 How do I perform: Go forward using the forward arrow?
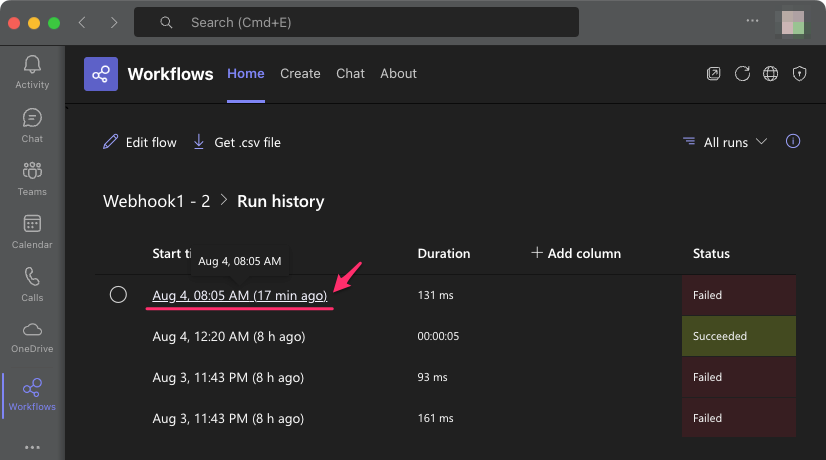[x=114, y=22]
